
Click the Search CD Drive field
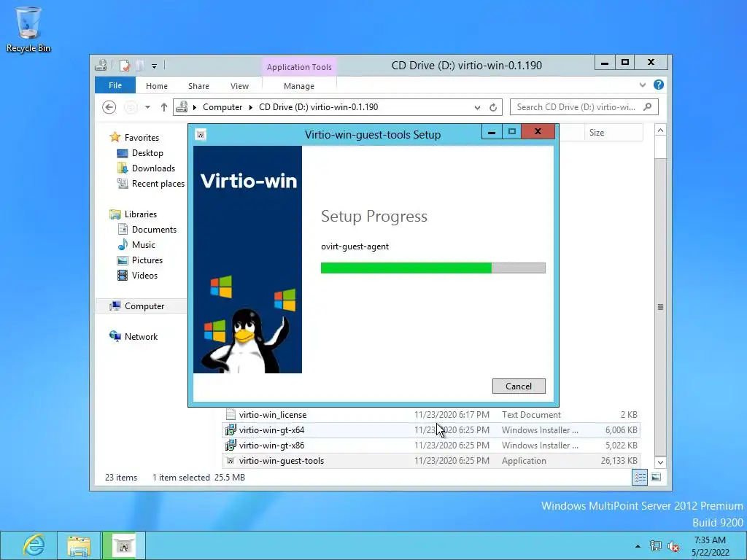[x=584, y=107]
